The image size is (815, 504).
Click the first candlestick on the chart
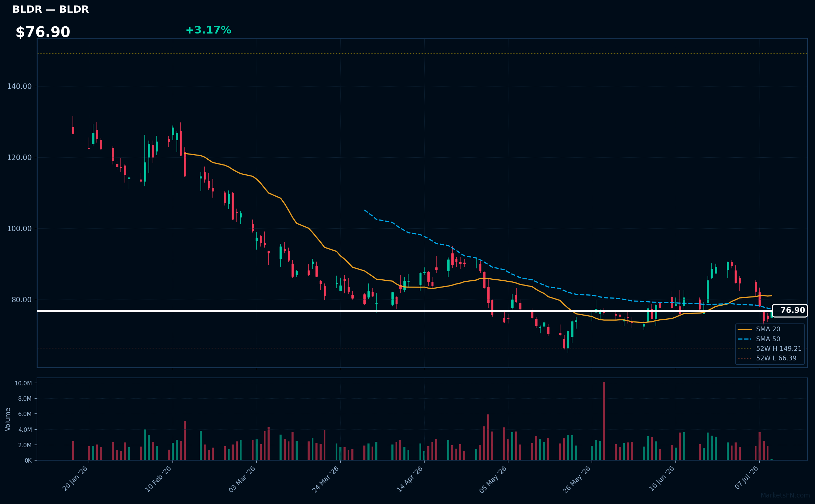73,125
